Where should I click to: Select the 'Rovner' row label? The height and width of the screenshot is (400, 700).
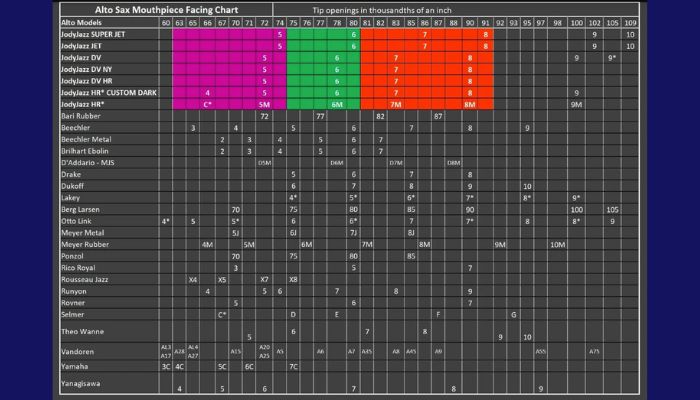coord(73,303)
